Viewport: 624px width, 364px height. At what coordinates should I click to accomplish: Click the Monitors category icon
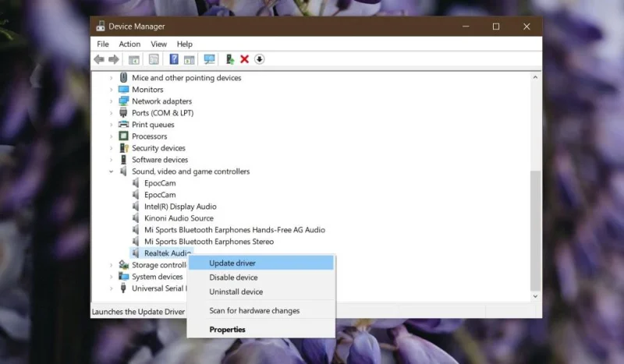coord(124,90)
